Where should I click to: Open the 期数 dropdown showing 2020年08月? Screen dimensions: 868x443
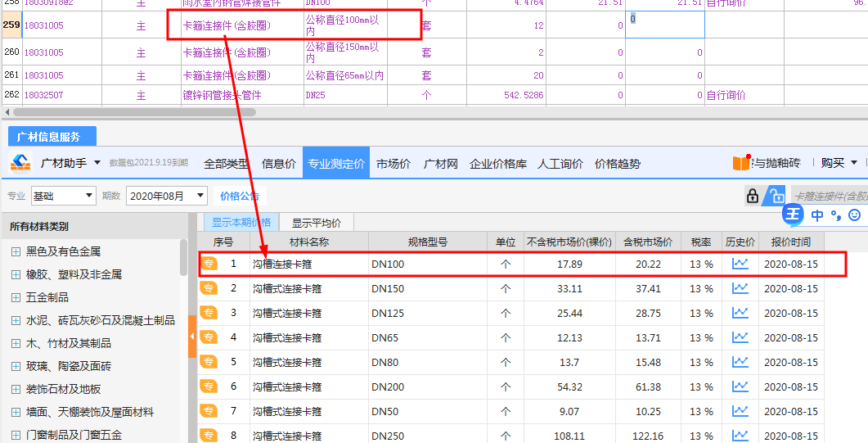pyautogui.click(x=167, y=196)
